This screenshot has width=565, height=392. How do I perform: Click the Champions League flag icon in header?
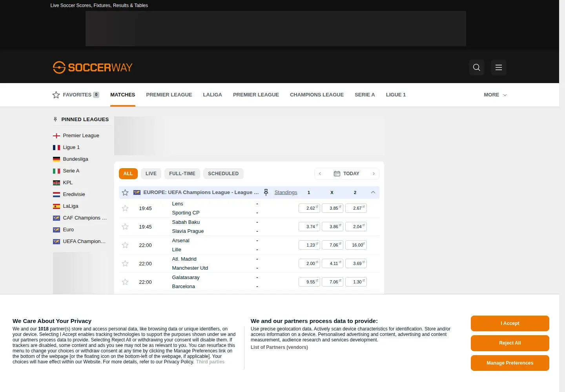tap(137, 192)
